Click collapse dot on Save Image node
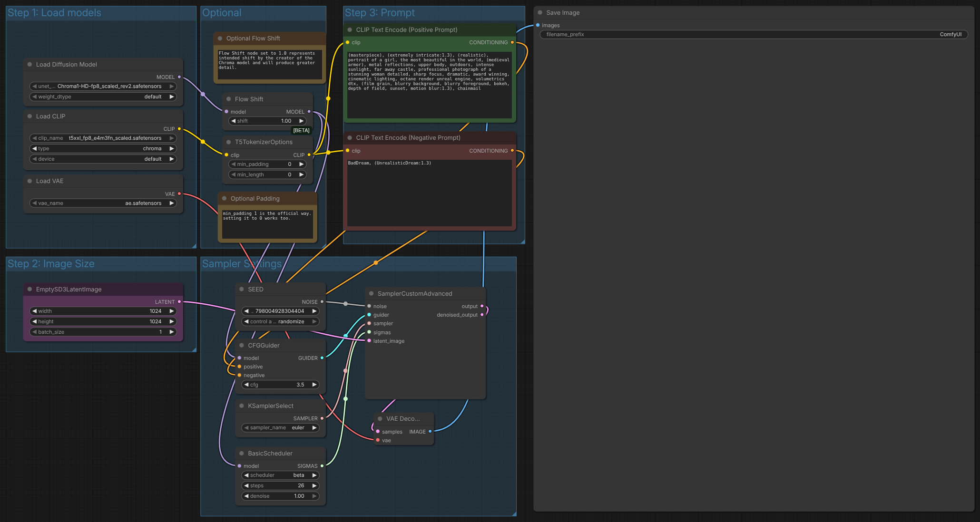Viewport: 980px width, 522px height. 540,13
